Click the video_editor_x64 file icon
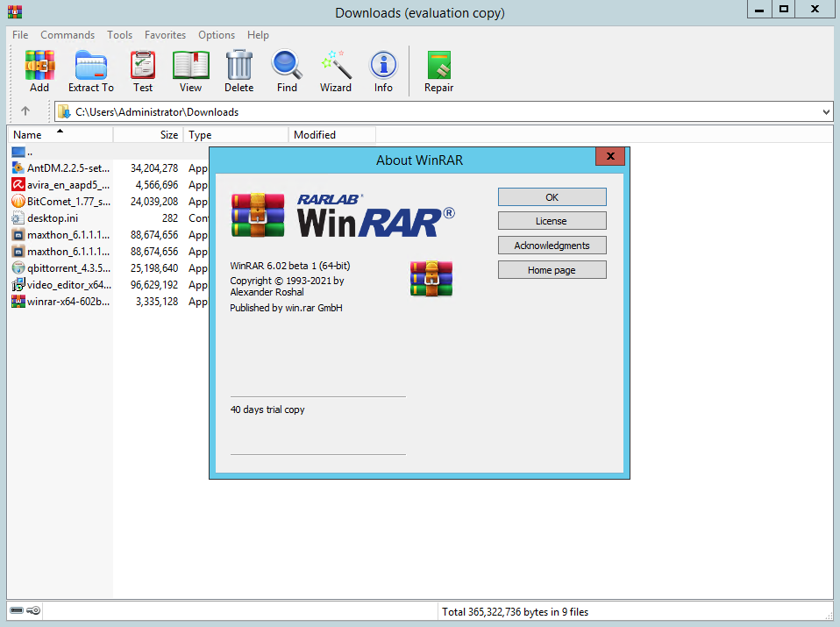 pos(18,284)
